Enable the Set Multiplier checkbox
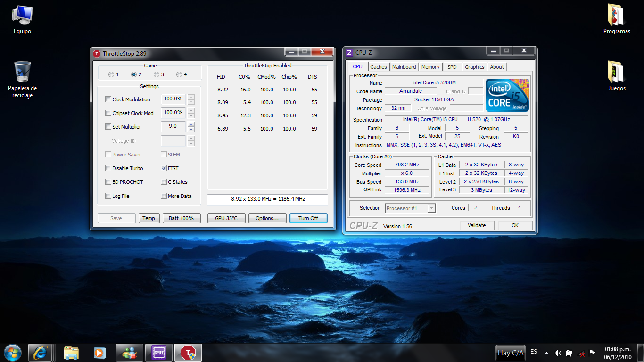644x362 pixels. [108, 127]
